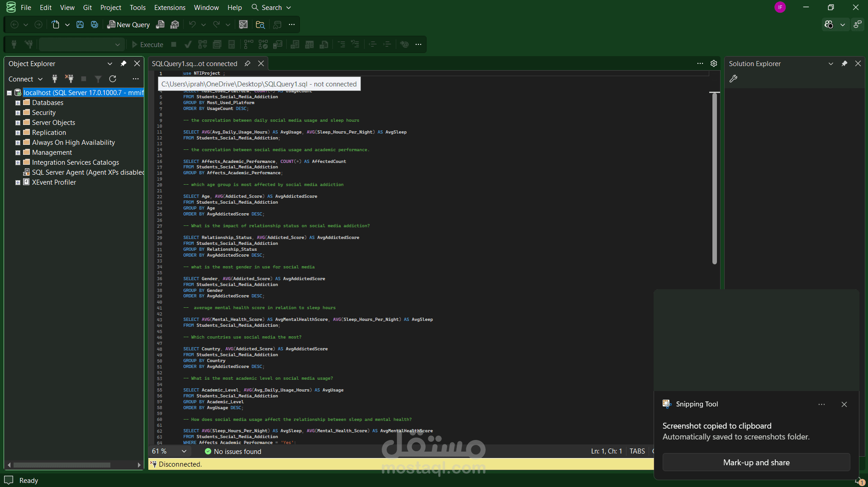Click the editor vertical scrollbar thumb
Screen dimensions: 868x487
click(715, 178)
